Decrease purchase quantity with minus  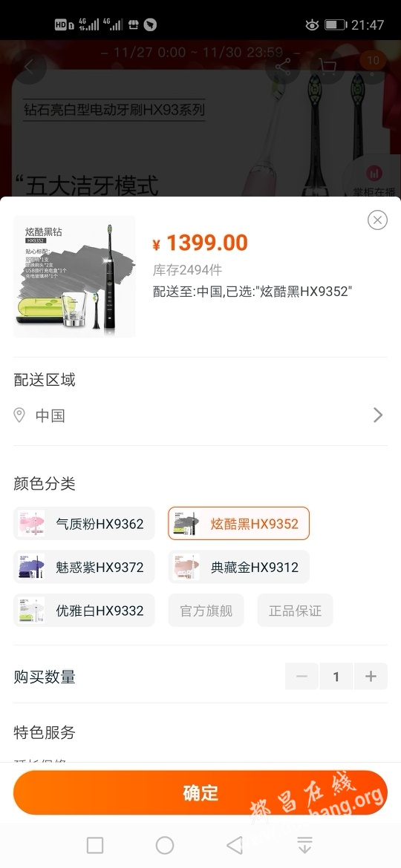coord(301,677)
